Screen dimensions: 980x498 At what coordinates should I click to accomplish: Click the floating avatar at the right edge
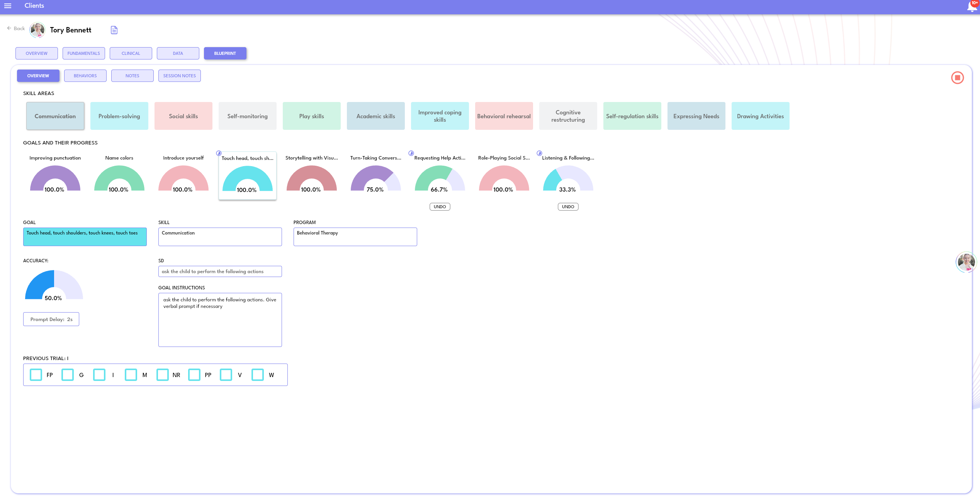coord(966,263)
